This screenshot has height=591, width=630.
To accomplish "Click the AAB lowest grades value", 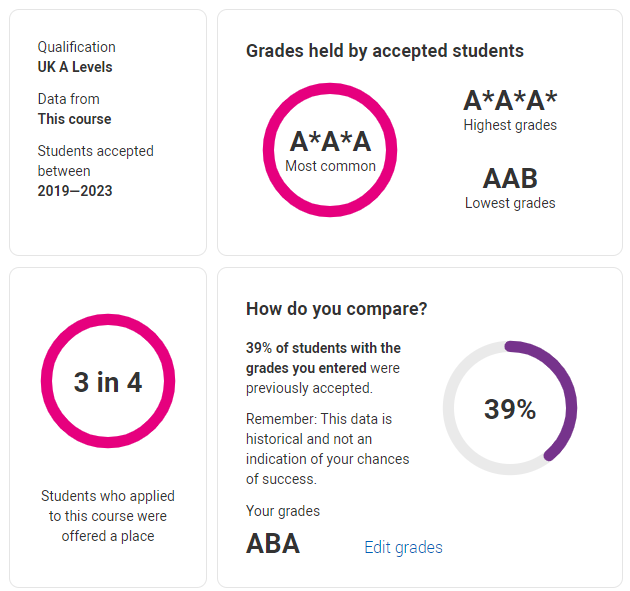I will coord(510,179).
